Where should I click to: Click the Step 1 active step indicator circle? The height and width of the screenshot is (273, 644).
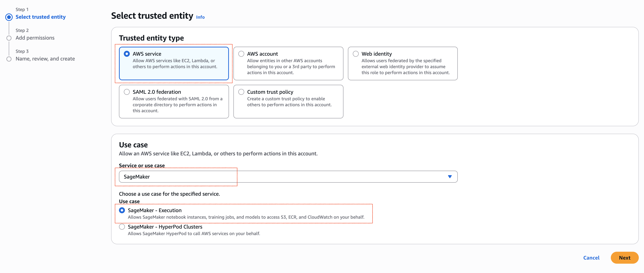click(x=9, y=17)
